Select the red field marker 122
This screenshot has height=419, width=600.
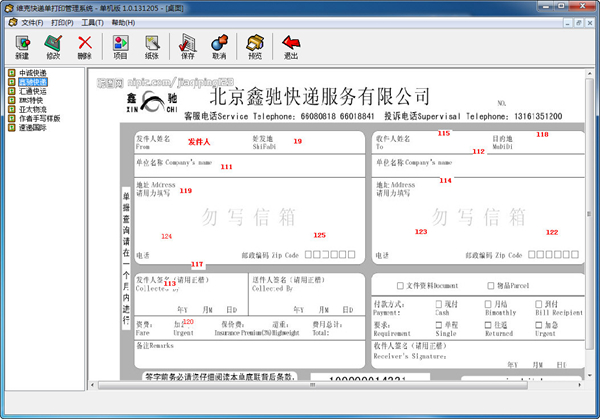552,232
